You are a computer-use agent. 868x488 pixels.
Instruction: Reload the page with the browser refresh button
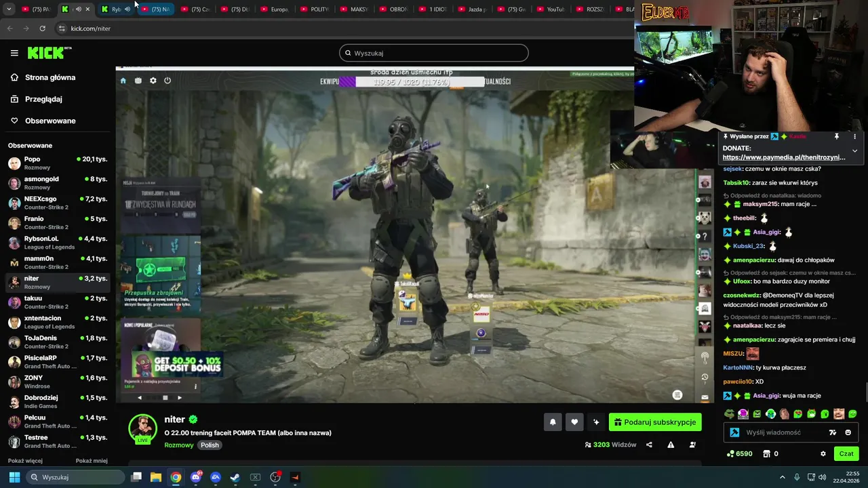click(x=42, y=28)
